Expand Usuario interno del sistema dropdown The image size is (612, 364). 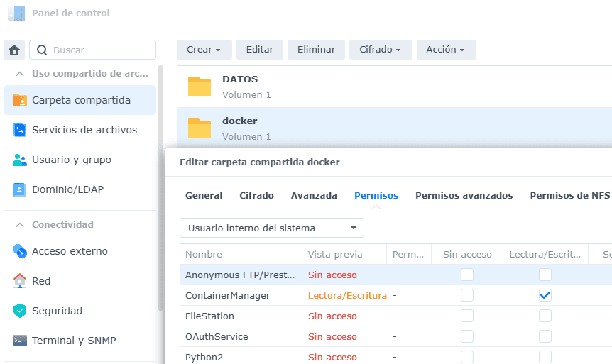tap(272, 228)
